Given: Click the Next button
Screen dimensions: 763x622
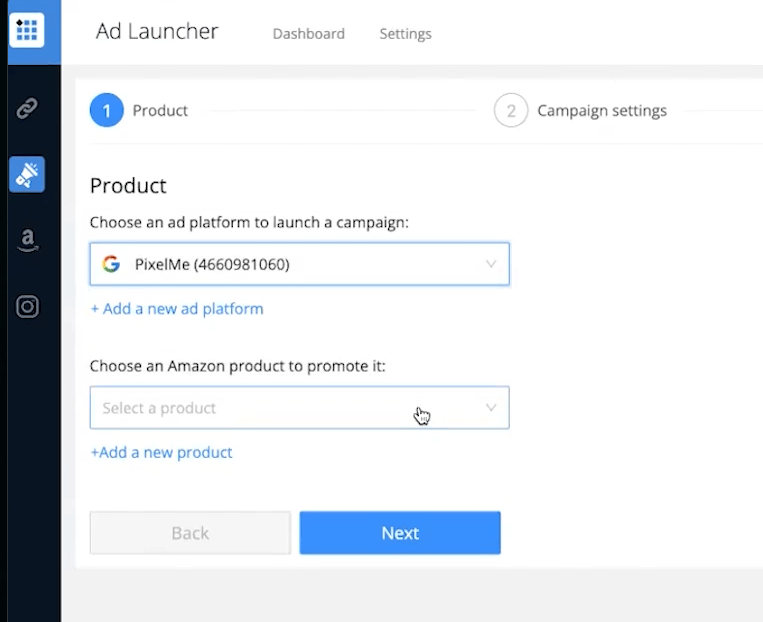Looking at the screenshot, I should click(400, 532).
